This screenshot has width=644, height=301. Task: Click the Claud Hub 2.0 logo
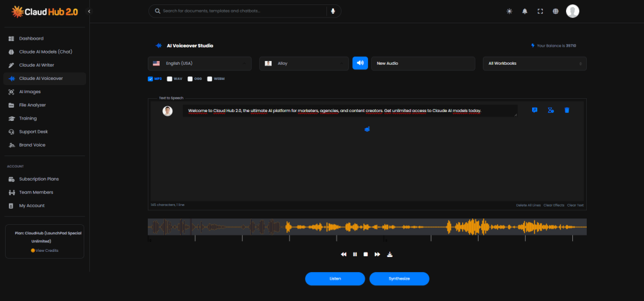click(x=45, y=11)
